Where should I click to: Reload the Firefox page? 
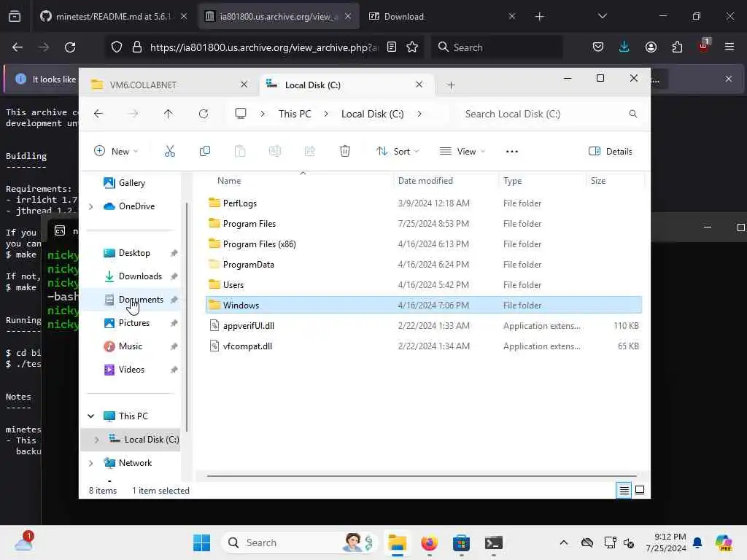click(x=70, y=47)
